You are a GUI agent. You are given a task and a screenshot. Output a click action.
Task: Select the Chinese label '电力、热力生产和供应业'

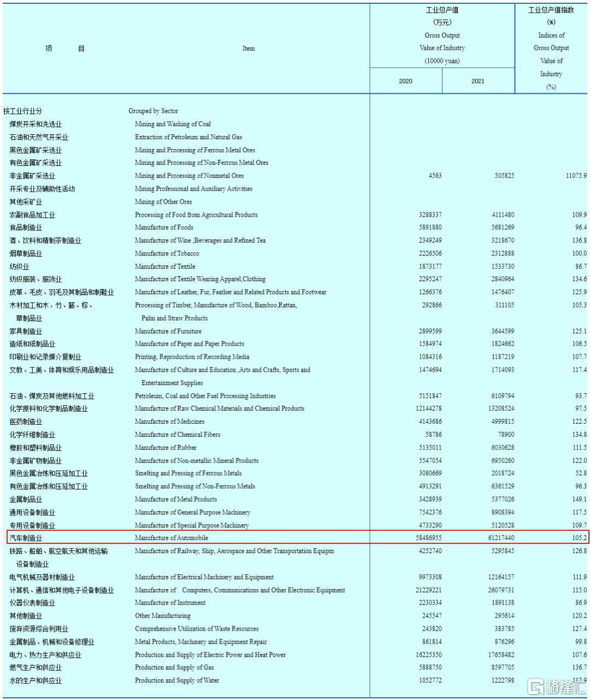tap(45, 655)
